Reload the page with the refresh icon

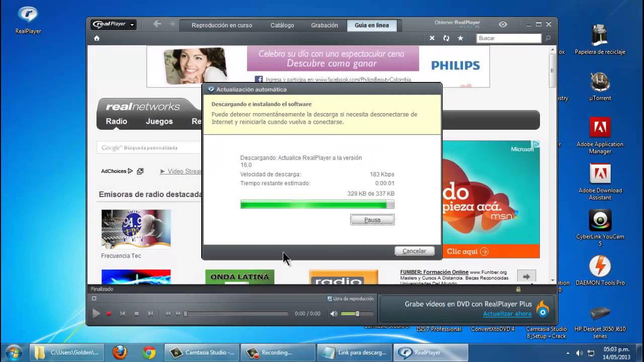coord(446,38)
